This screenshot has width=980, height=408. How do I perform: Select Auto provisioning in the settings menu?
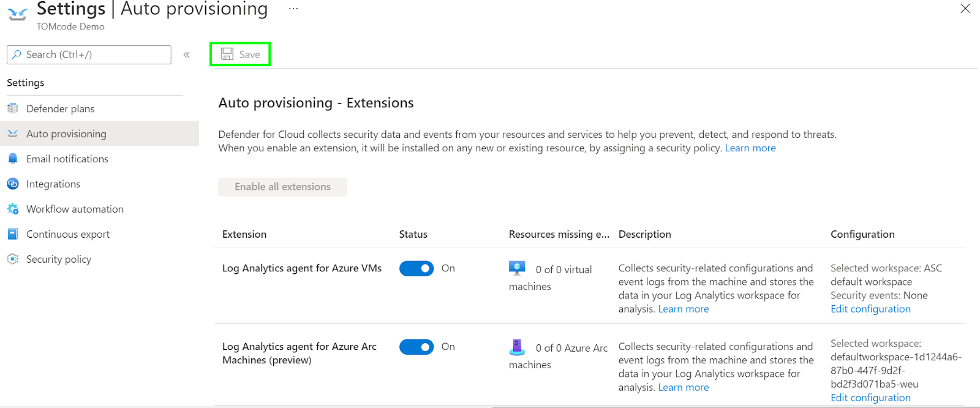[66, 134]
